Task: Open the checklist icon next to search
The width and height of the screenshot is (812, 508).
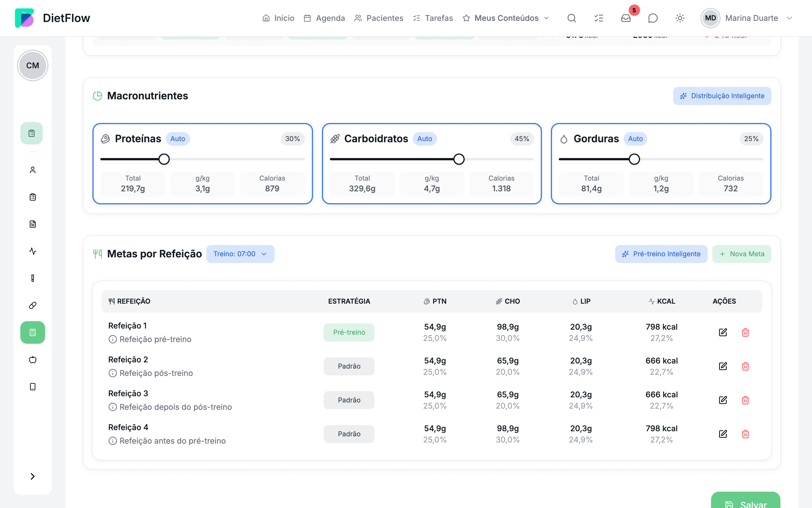Action: pos(599,18)
